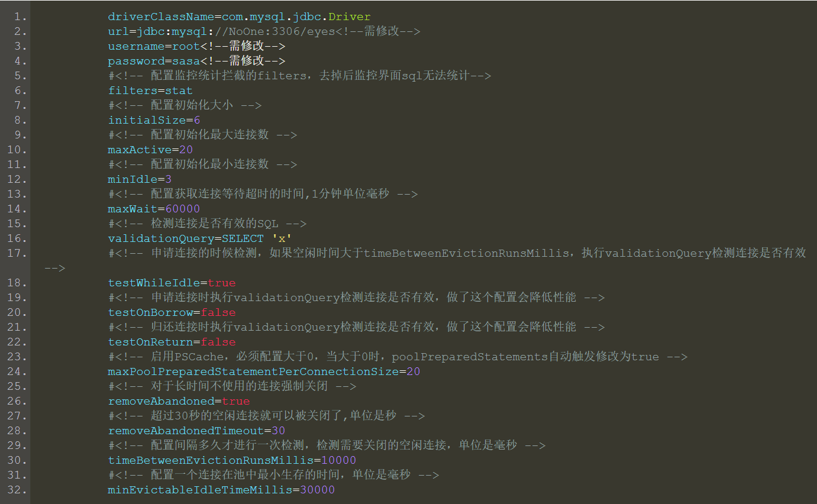
Task: Click the username property value root
Action: point(188,46)
